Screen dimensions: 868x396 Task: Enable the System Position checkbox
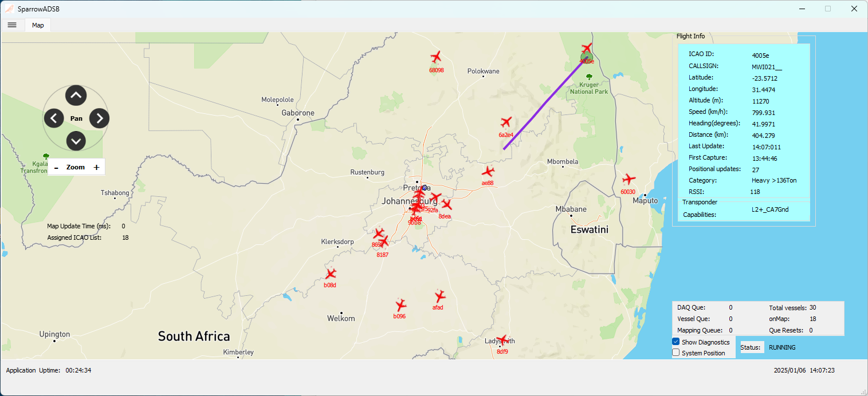676,353
